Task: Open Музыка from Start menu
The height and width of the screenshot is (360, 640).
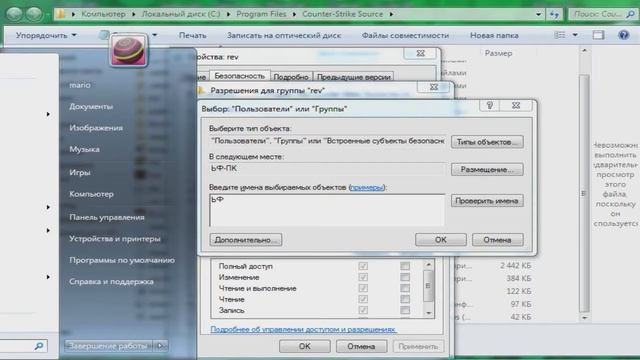Action: [84, 149]
